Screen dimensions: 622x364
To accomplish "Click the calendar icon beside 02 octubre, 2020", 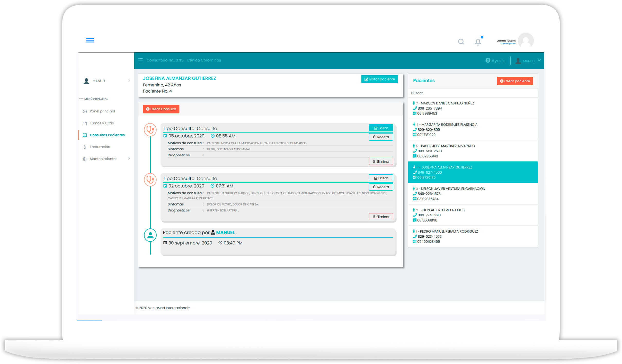I will point(165,186).
